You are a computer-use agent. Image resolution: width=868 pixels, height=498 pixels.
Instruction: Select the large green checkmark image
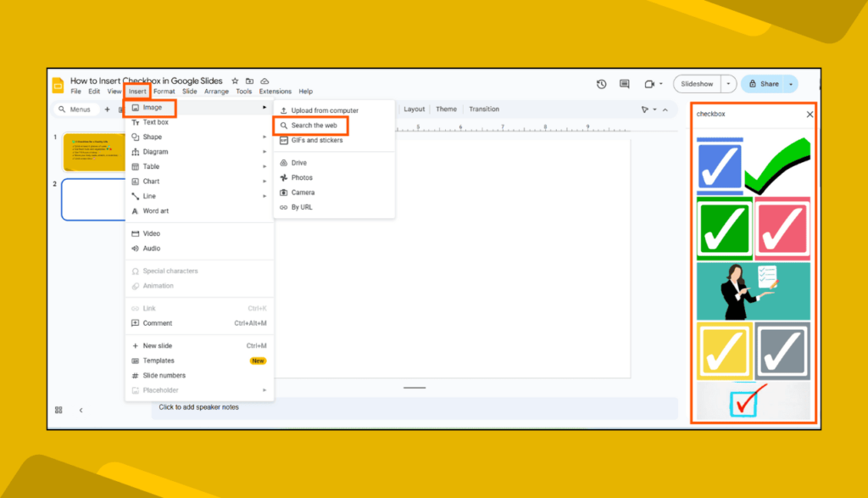777,166
